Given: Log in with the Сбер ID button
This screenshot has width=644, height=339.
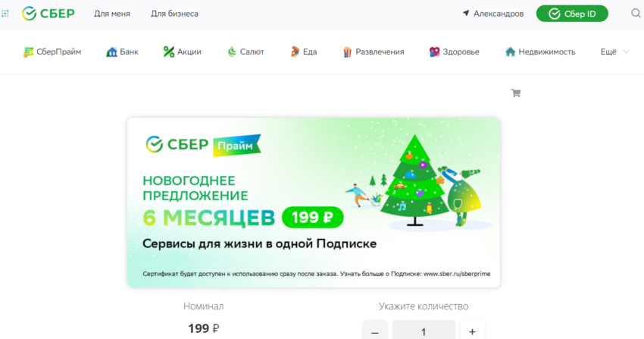Looking at the screenshot, I should 572,14.
